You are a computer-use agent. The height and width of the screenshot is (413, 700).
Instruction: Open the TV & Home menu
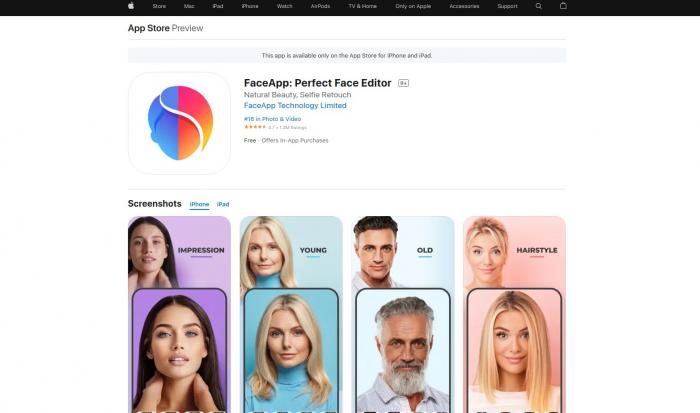pyautogui.click(x=362, y=6)
